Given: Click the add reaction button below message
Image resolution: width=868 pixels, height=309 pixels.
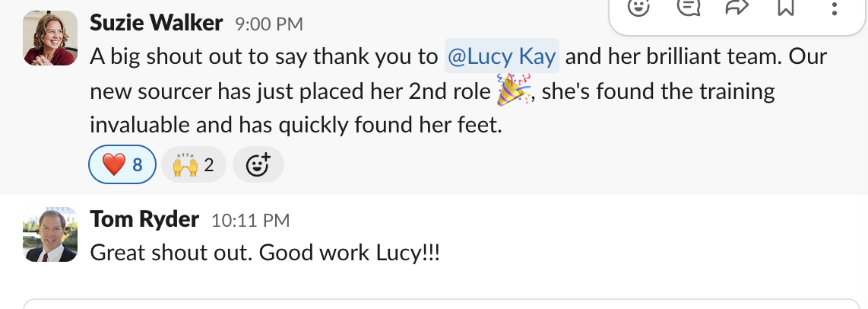Looking at the screenshot, I should coord(258,165).
